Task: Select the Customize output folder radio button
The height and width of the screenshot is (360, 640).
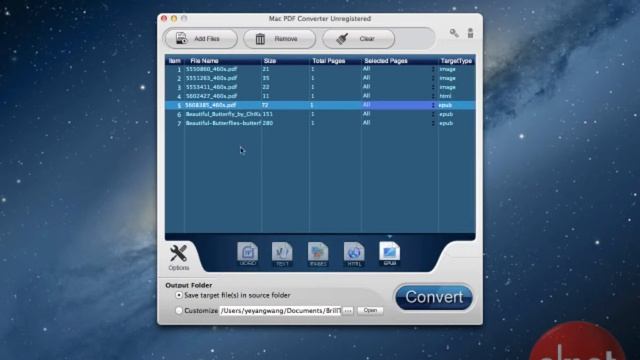Action: 179,311
